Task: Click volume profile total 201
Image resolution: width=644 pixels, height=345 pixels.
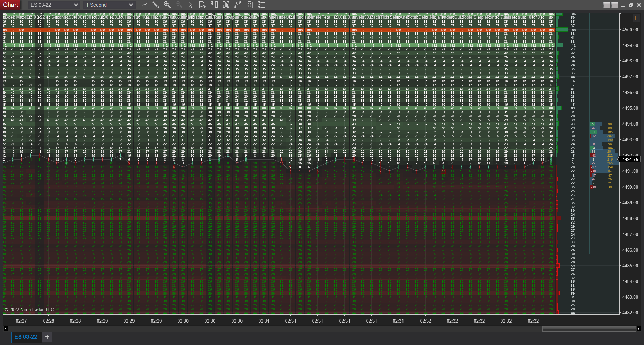Action: pos(610,152)
